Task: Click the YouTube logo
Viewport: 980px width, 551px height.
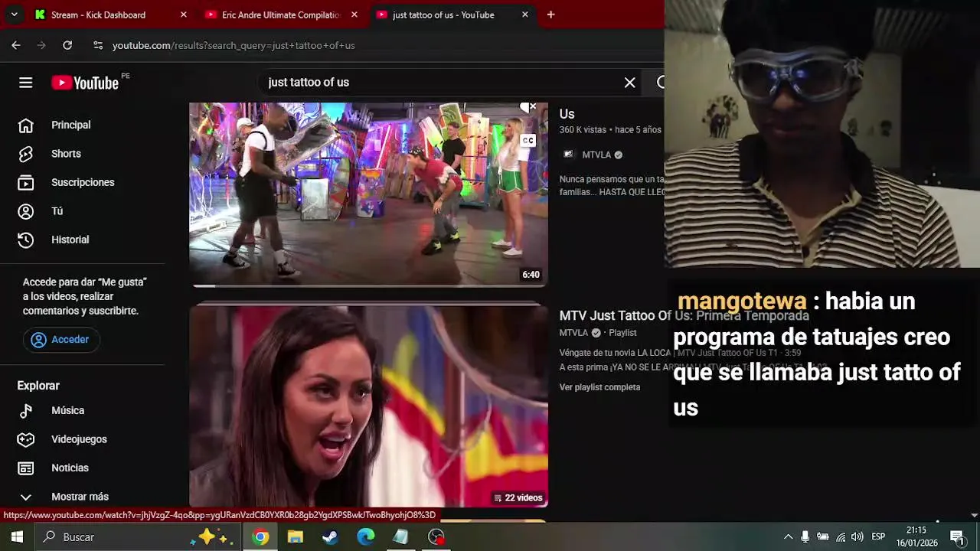Action: click(85, 83)
